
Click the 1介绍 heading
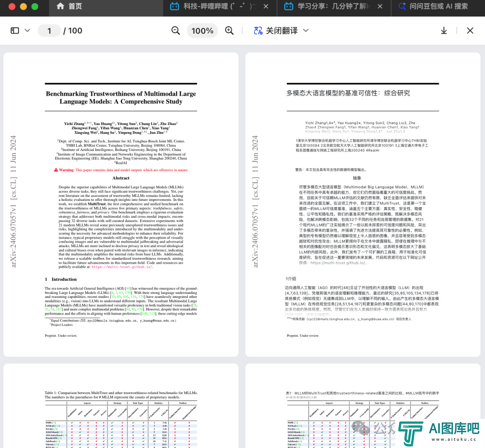coord(291,279)
